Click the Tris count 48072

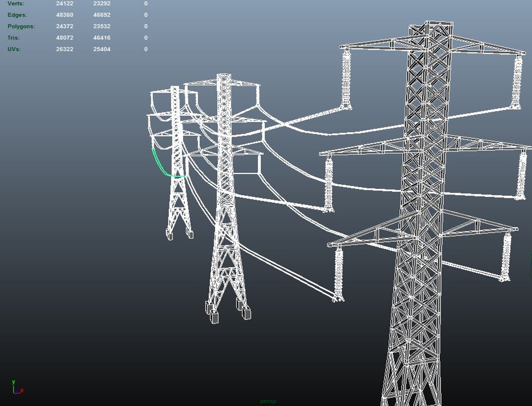[x=65, y=38]
